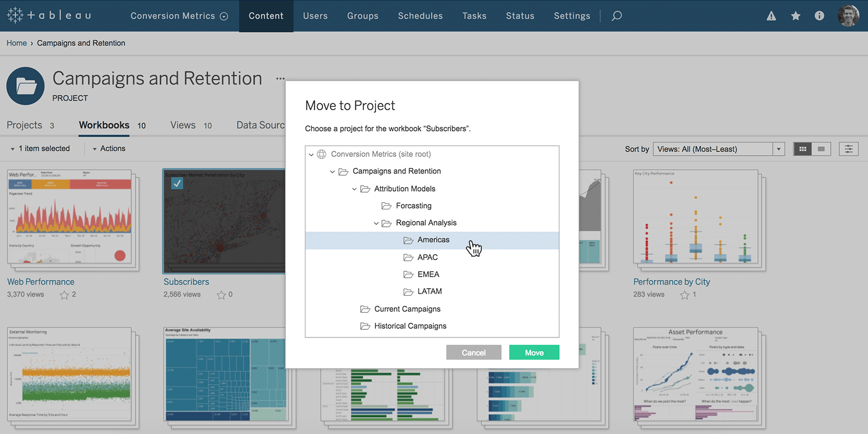Collapse the Attribution Models node

click(x=354, y=189)
